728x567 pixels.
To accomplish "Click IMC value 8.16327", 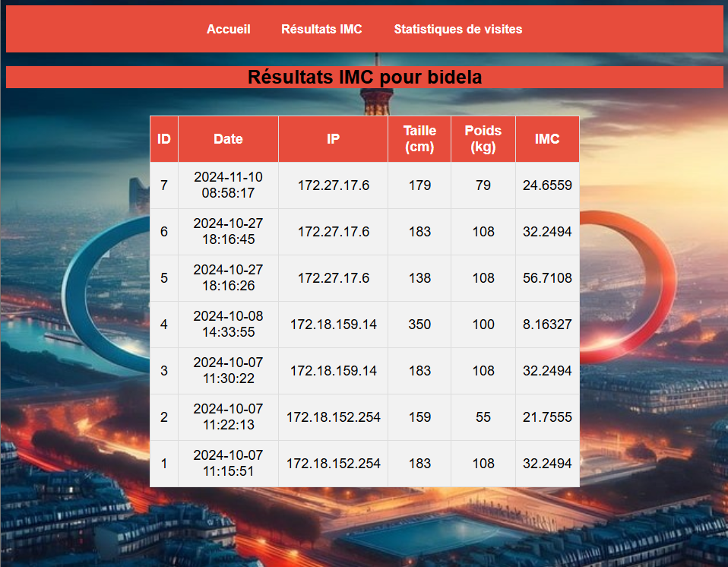I will [547, 325].
